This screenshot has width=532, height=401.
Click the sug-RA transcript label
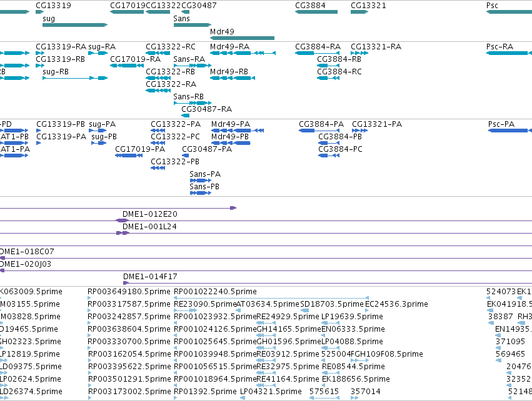102,46
